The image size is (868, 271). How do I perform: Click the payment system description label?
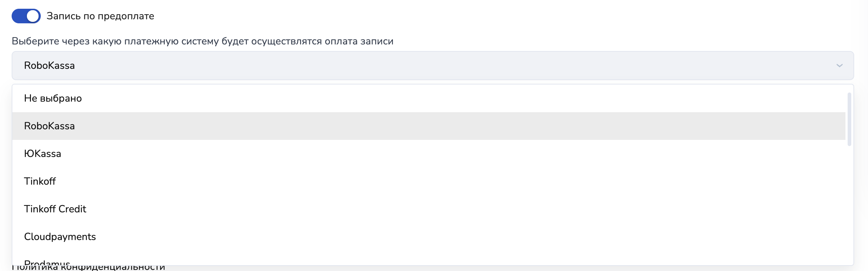pyautogui.click(x=203, y=41)
